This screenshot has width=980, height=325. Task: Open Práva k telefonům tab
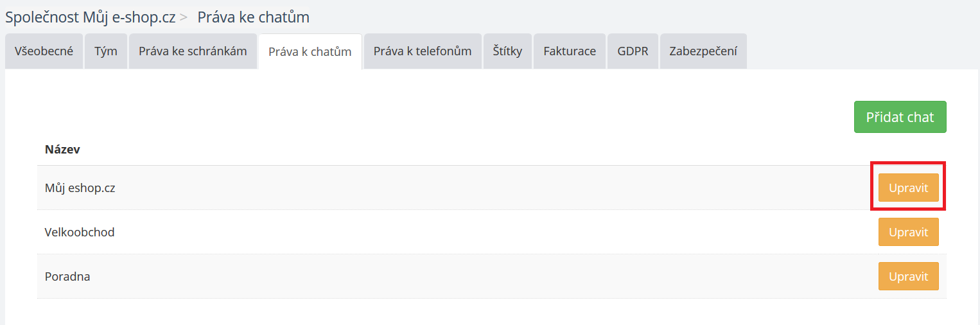point(423,51)
